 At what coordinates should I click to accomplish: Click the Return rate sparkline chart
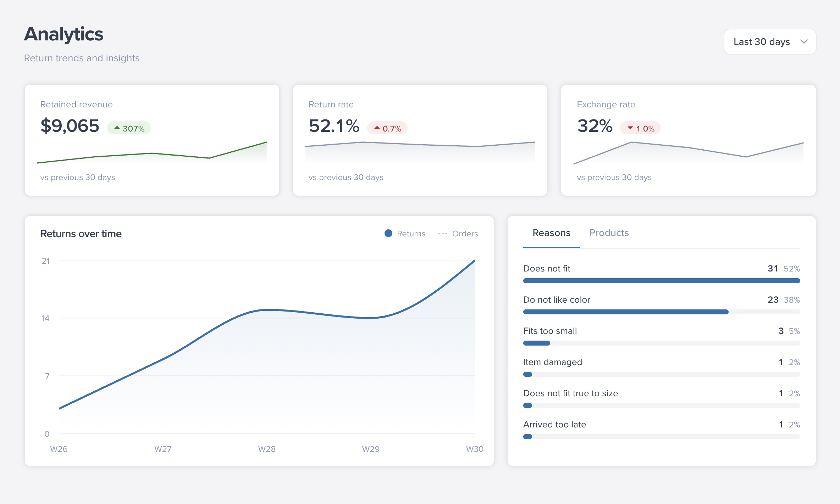tap(420, 152)
